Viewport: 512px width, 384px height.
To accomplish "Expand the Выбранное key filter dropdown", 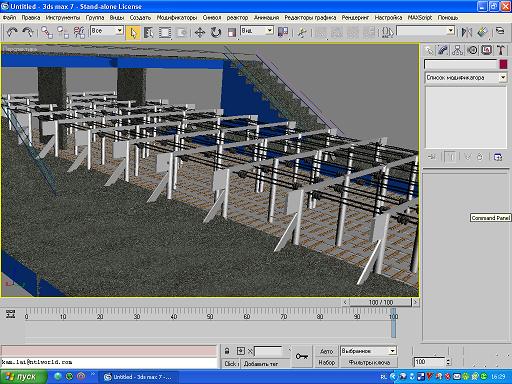I will (368, 351).
